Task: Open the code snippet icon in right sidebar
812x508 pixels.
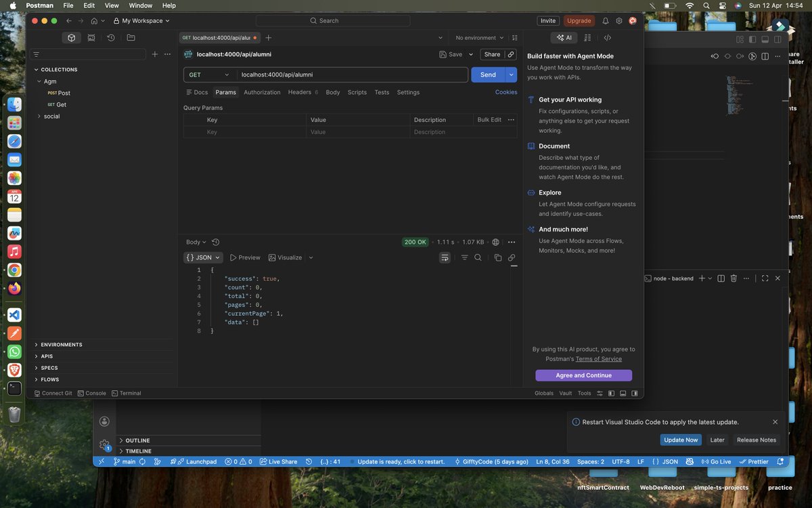Action: point(607,38)
